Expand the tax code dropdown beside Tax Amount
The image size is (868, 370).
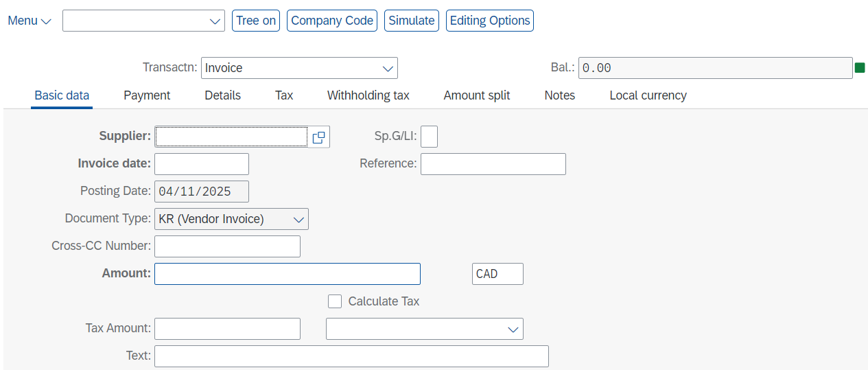coord(514,329)
